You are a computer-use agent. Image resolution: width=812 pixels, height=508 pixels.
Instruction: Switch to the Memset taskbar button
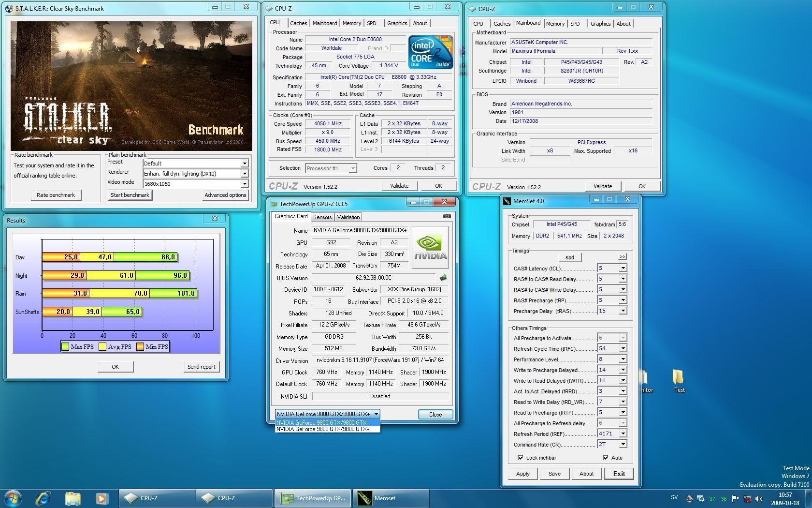click(391, 498)
